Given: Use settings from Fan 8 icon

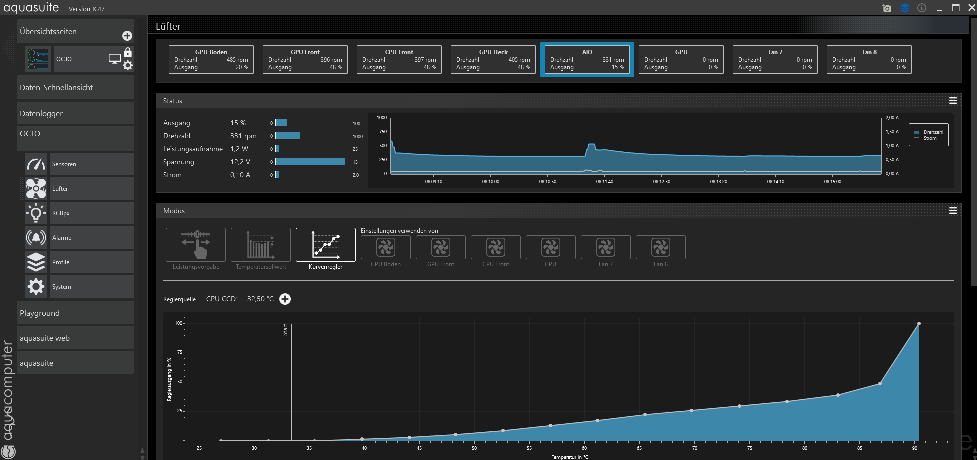Looking at the screenshot, I should [x=660, y=247].
